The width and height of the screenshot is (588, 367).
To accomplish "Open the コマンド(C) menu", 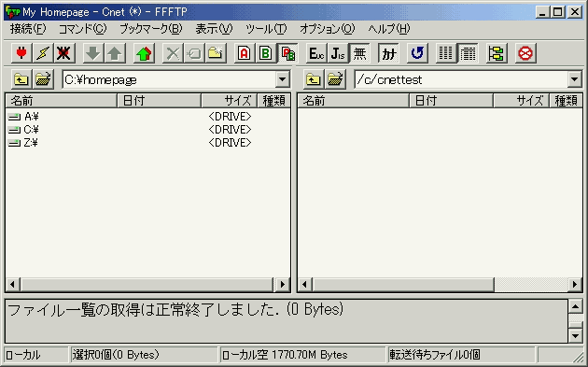I will coord(82,29).
